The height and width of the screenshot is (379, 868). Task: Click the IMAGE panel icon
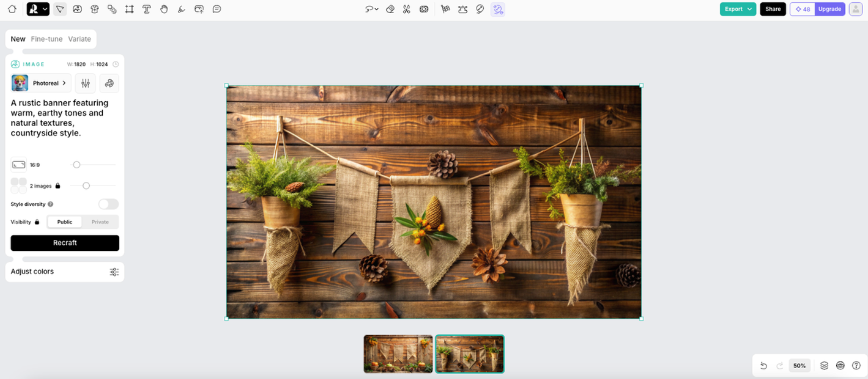15,64
